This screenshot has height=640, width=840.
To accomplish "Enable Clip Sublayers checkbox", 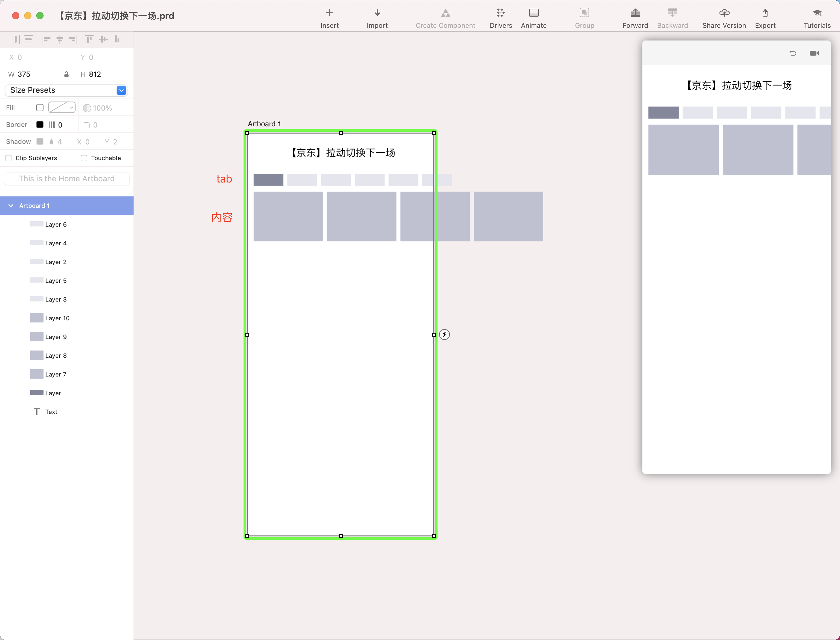I will [9, 158].
